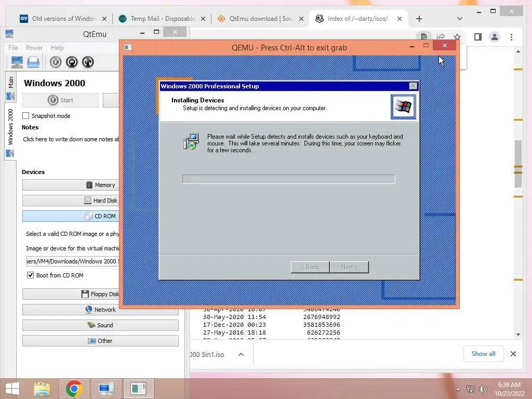
Task: Click the taskbar clock showing 6:39 AM
Action: pos(509,389)
